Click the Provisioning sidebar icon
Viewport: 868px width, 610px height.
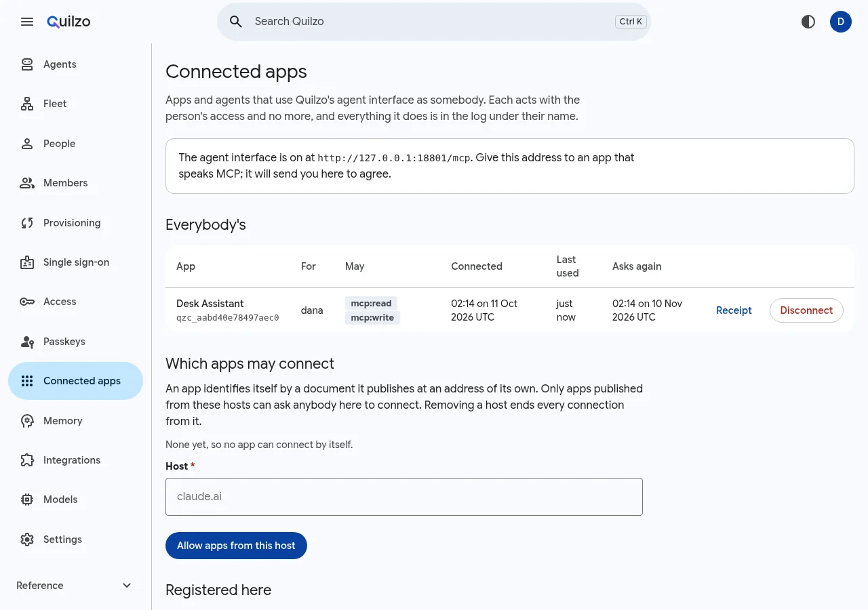click(27, 223)
